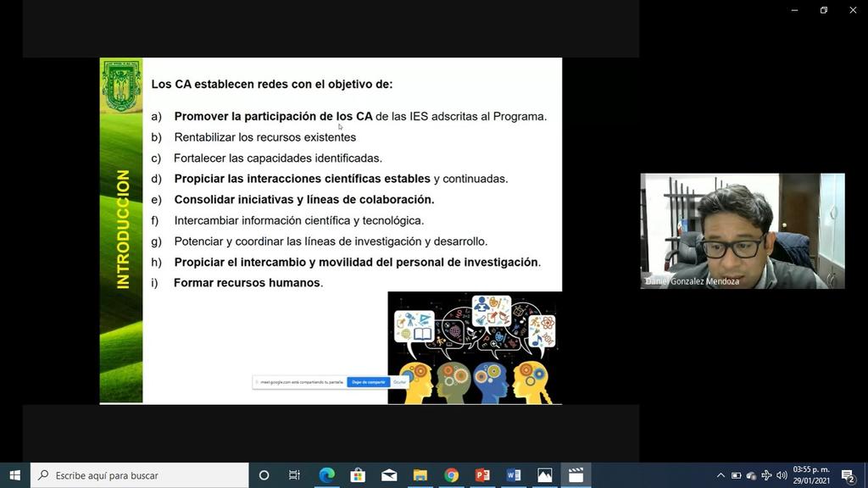Expand hidden icons in the system tray

[721, 475]
